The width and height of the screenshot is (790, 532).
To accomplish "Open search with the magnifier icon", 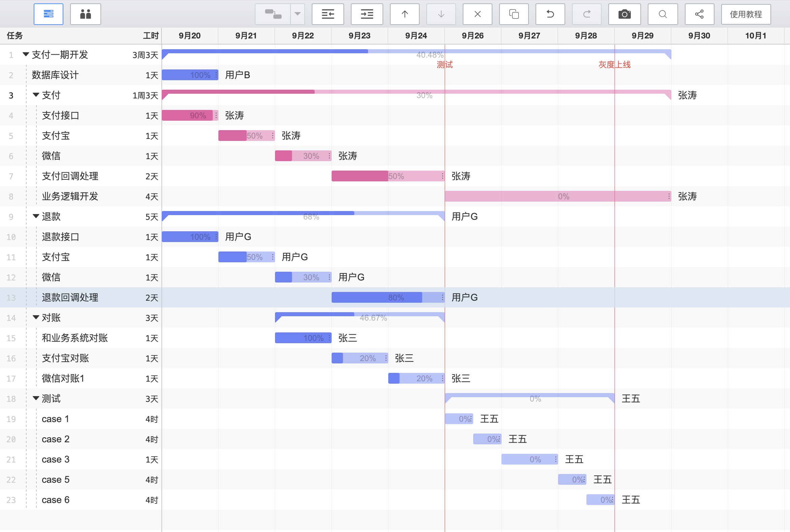I will click(x=663, y=14).
